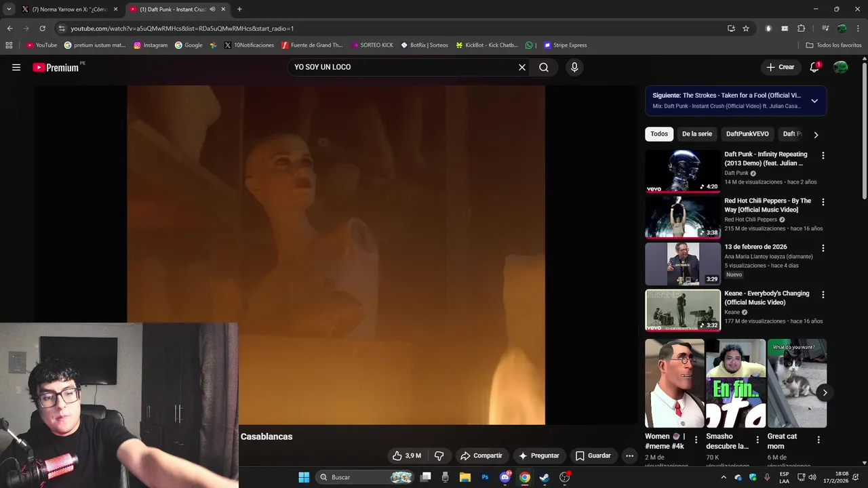This screenshot has width=868, height=488.
Task: Open File Explorer from taskbar
Action: (465, 477)
